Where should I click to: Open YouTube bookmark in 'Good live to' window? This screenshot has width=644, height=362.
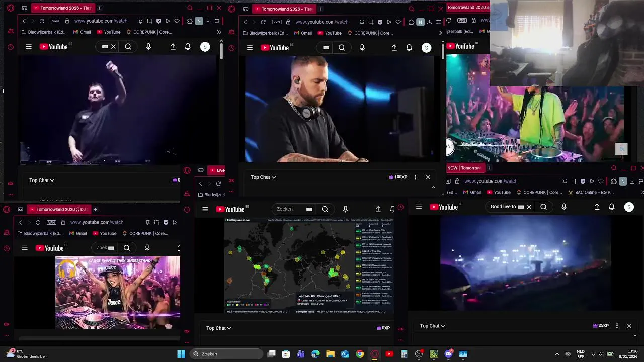coord(498,192)
